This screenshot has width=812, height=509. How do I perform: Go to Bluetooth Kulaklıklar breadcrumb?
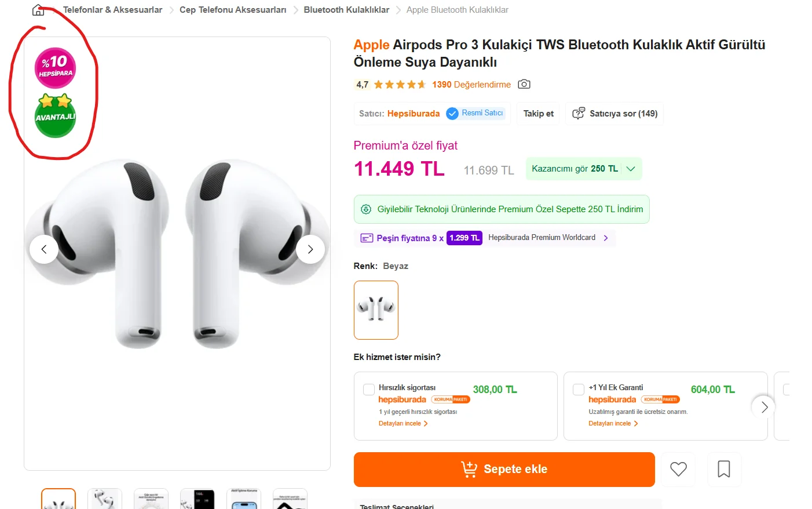pos(346,10)
